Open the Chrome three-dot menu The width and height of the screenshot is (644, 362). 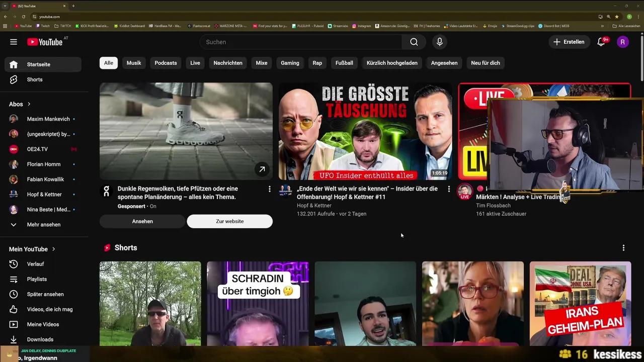point(639,17)
